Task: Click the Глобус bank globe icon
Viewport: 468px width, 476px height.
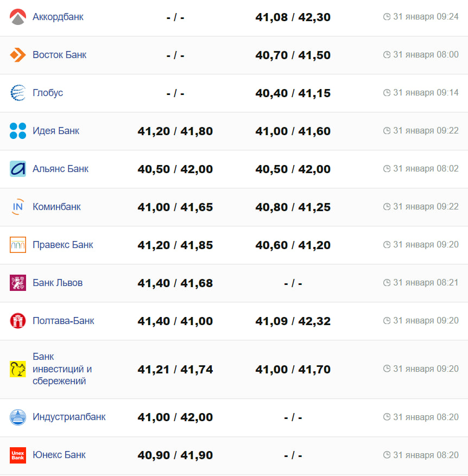Action: pyautogui.click(x=18, y=93)
